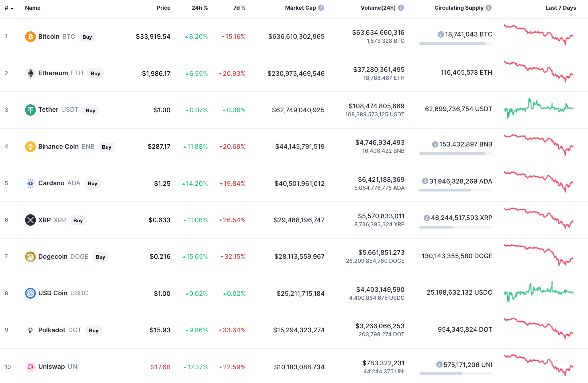Click the Dogecoin logo icon
The width and height of the screenshot is (588, 383).
pos(30,257)
